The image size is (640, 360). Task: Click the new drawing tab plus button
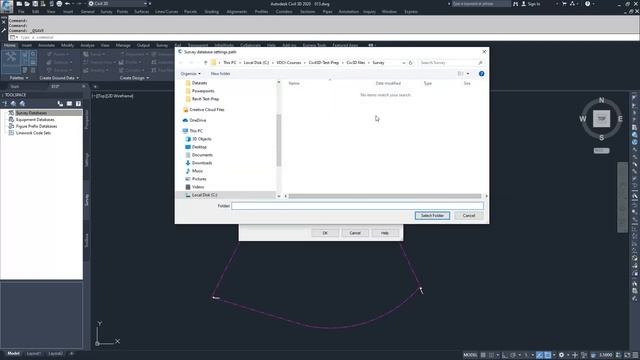[95, 87]
